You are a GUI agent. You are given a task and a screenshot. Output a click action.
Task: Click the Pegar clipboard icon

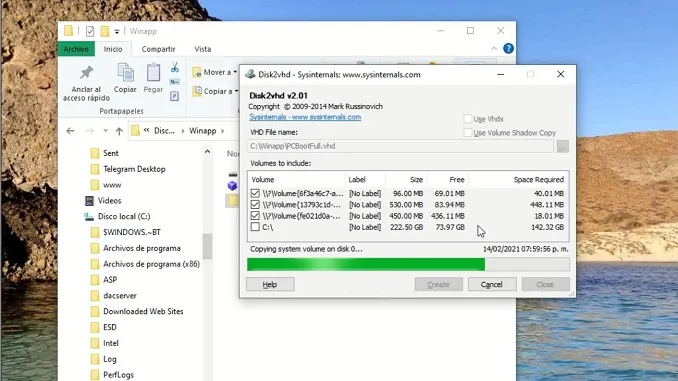tap(153, 72)
